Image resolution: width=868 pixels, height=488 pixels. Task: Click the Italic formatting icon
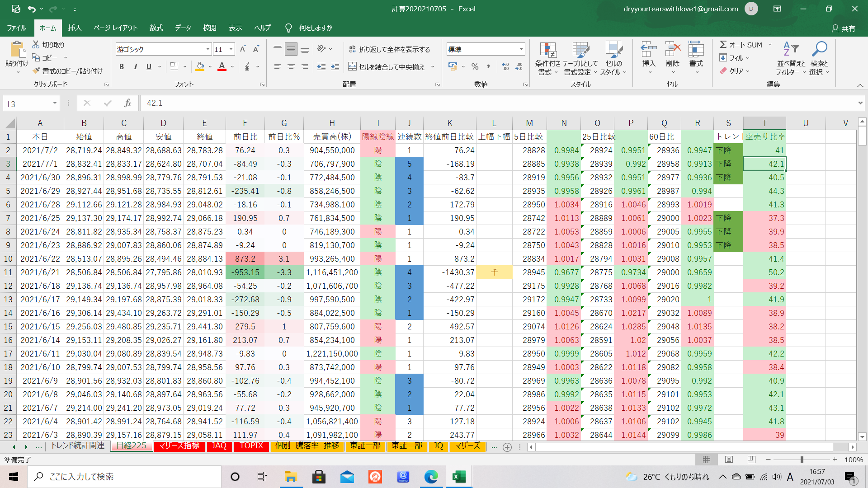point(135,67)
